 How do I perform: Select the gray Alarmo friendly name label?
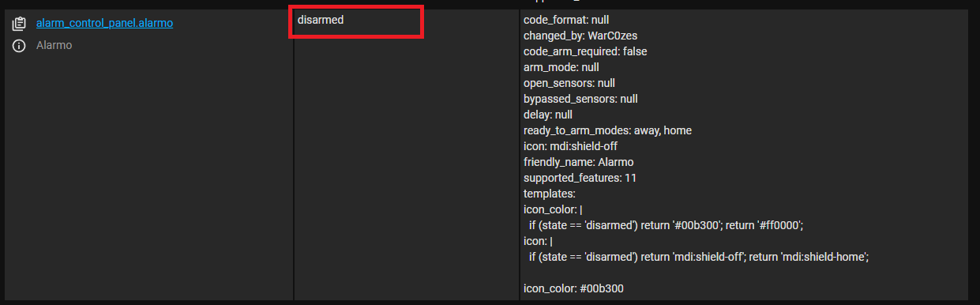54,46
